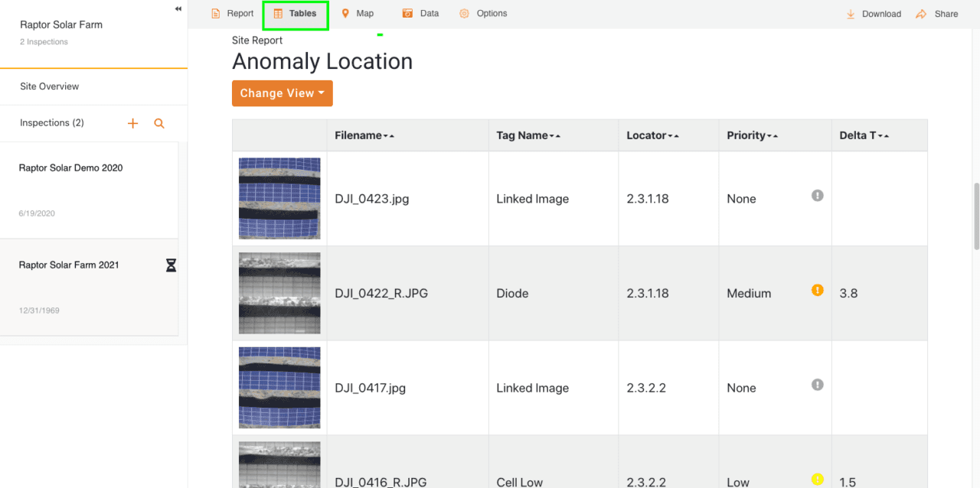Sort table by Filename column
Screen dimensions: 980x488
click(x=364, y=135)
